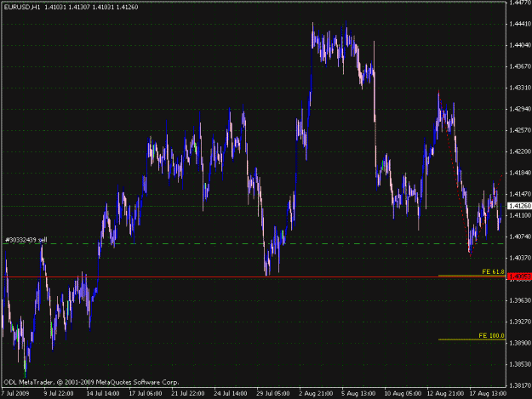Click the 1.40740 price axis label
The height and width of the screenshot is (399, 532).
(x=520, y=237)
